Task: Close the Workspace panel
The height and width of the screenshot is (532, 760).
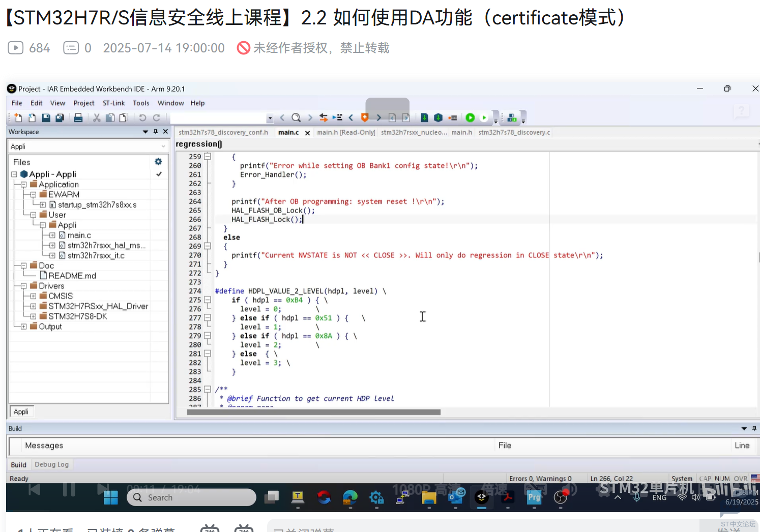Action: point(165,132)
